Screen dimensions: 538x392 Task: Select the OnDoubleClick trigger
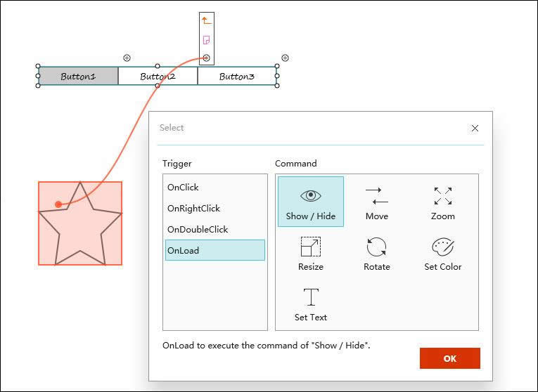coord(215,229)
